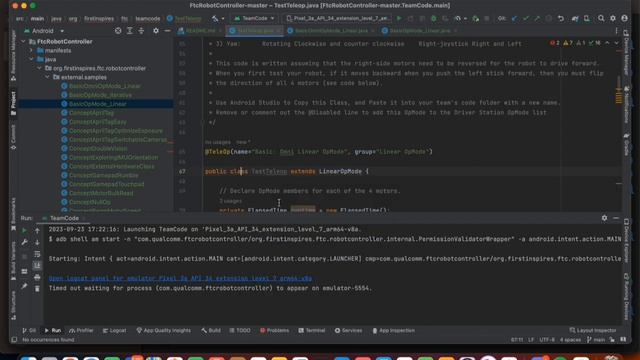
Task: Open the TeamCode run configuration dropdown
Action: click(x=253, y=18)
